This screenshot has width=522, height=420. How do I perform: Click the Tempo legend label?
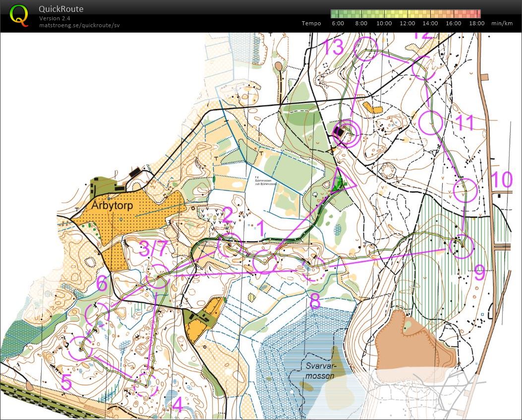tap(311, 23)
